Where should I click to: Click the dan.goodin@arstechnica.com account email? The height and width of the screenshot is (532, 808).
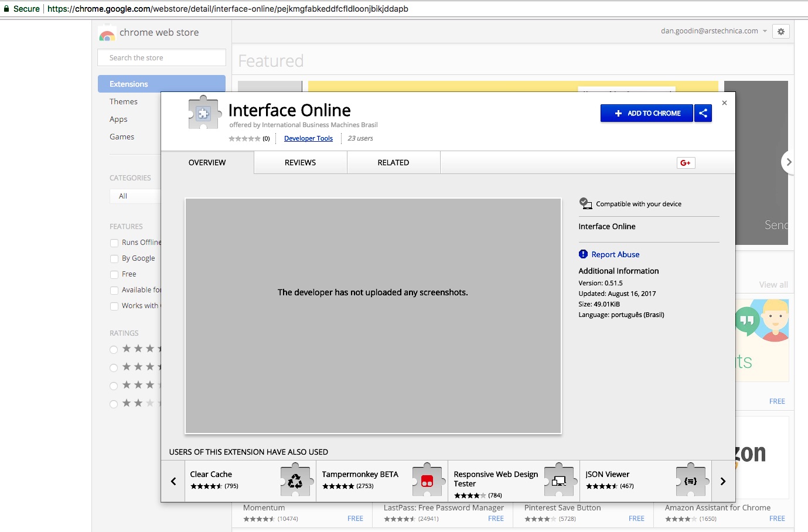tap(710, 31)
